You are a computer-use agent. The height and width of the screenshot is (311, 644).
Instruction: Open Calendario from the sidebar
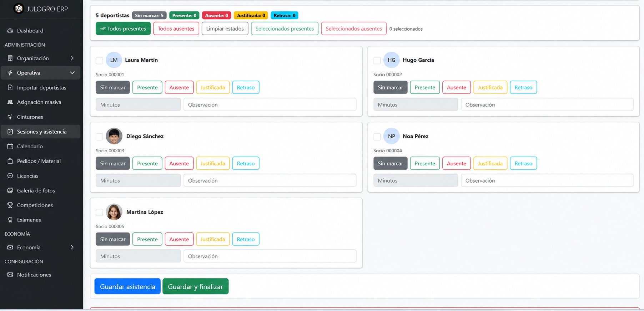(40, 146)
